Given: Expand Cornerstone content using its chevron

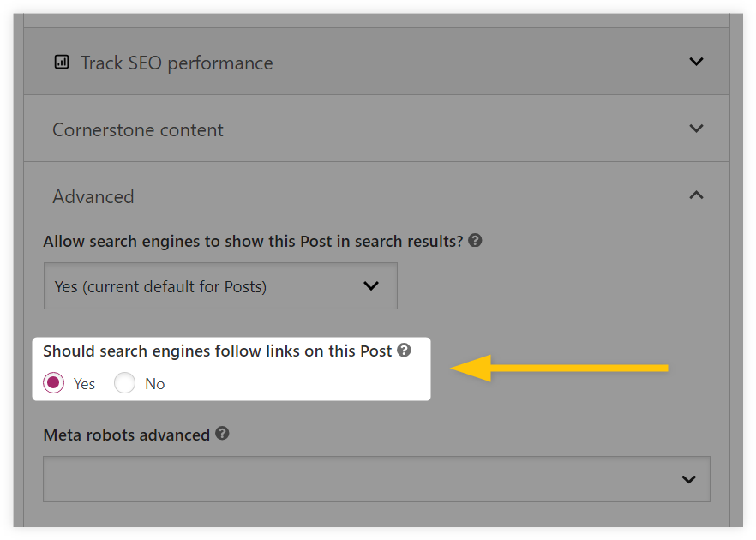Looking at the screenshot, I should [696, 129].
